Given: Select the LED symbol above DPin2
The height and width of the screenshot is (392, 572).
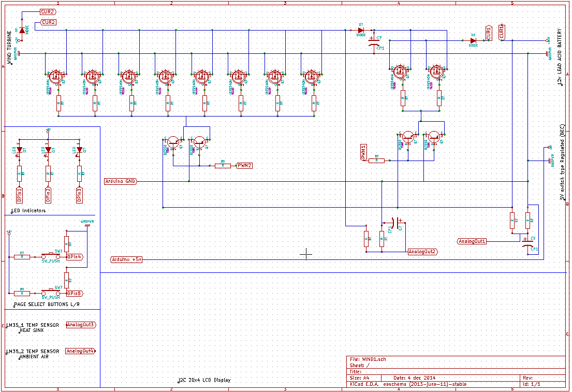Looking at the screenshot, I should coord(48,150).
